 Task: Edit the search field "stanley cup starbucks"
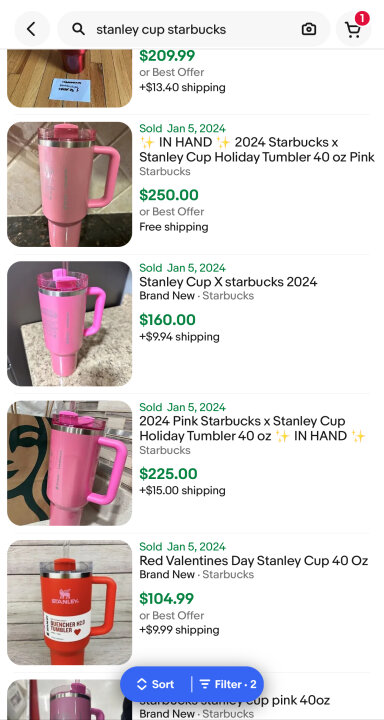point(193,29)
